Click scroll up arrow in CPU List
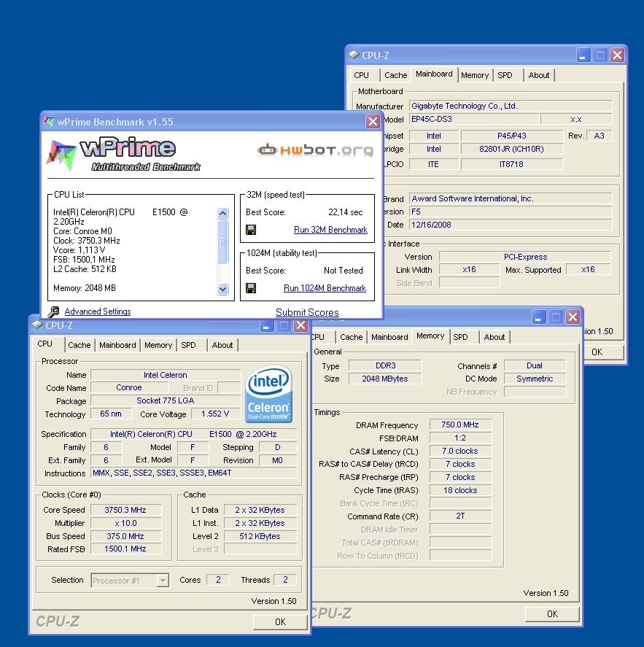This screenshot has width=644, height=647. click(x=222, y=213)
